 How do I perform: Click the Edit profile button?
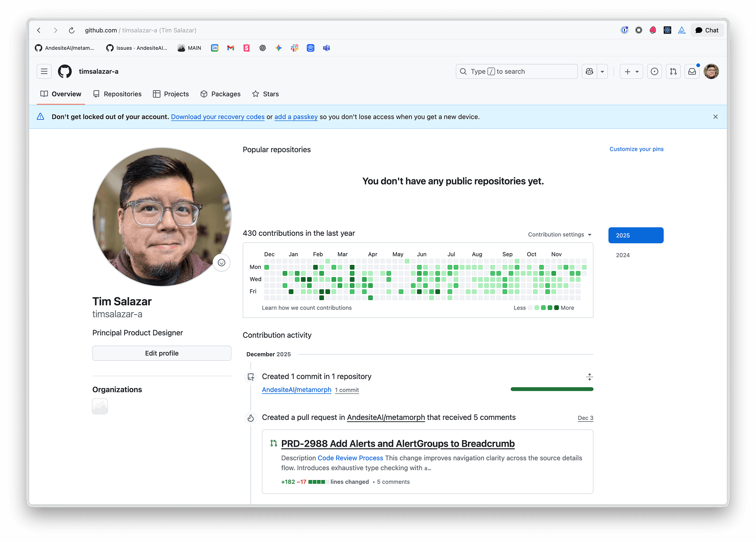[x=162, y=353]
